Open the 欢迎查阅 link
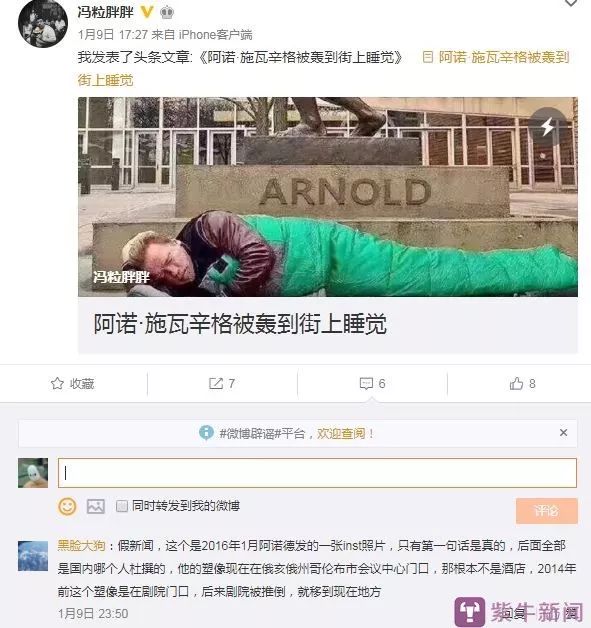 point(341,433)
